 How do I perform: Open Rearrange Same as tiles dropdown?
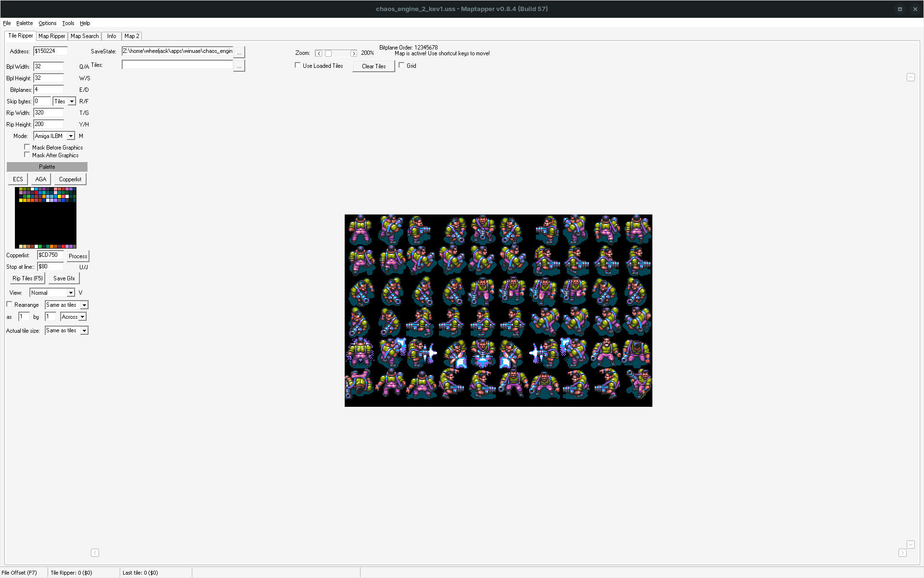point(84,305)
